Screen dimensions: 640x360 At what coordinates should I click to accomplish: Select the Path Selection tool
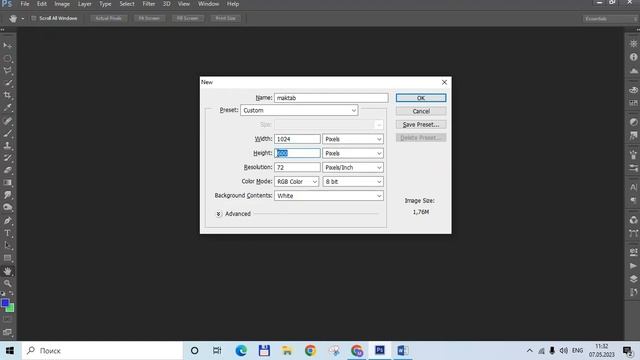pyautogui.click(x=7, y=245)
